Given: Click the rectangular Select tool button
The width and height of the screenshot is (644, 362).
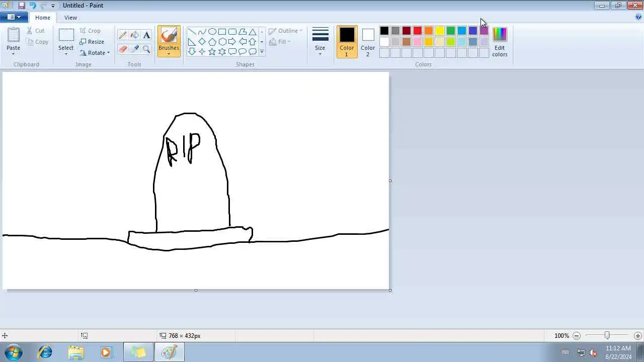Looking at the screenshot, I should (x=66, y=35).
